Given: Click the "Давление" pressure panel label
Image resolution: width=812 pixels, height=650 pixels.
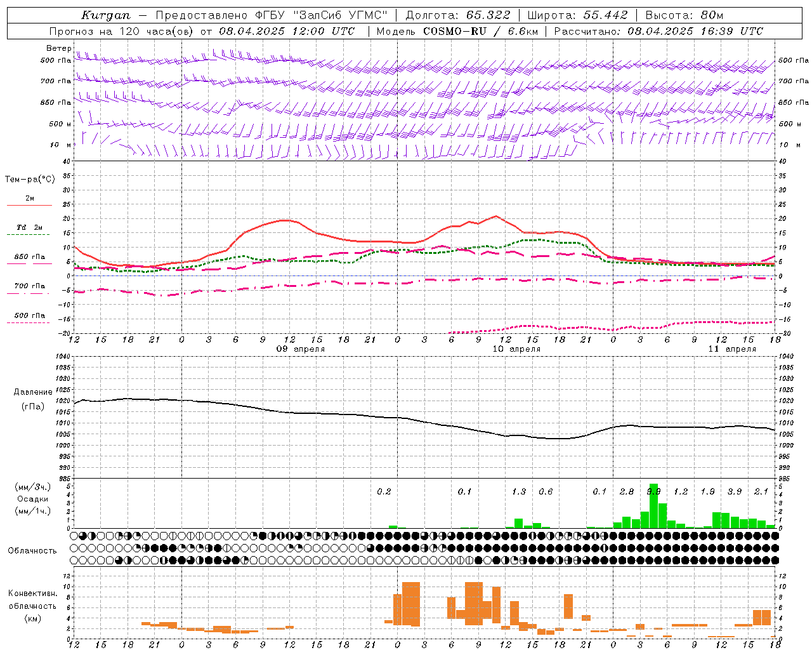Looking at the screenshot, I should pyautogui.click(x=33, y=392).
